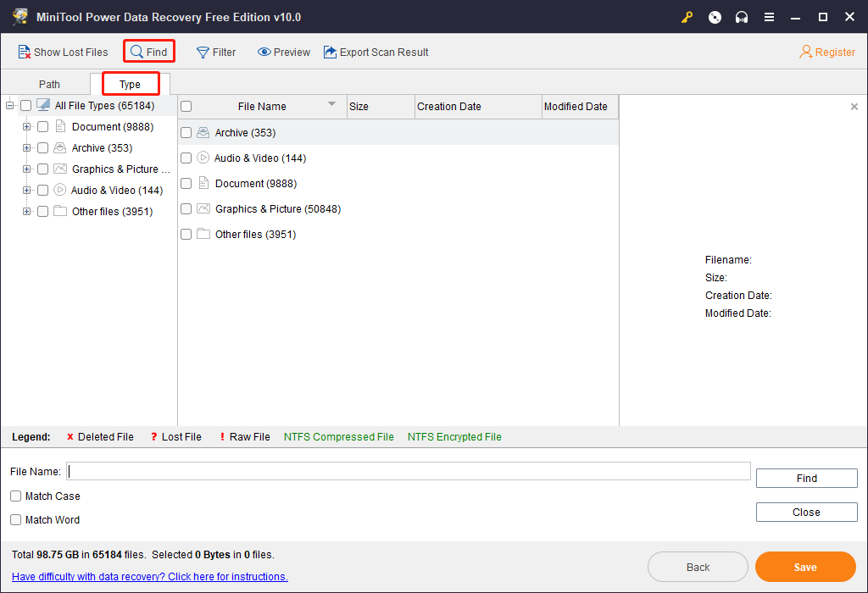The image size is (868, 593).
Task: Select the Archive tray icon in tree
Action: tap(60, 147)
